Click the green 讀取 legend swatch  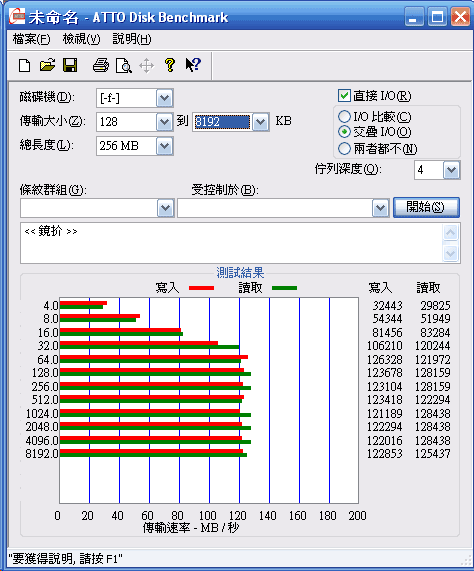(x=284, y=288)
